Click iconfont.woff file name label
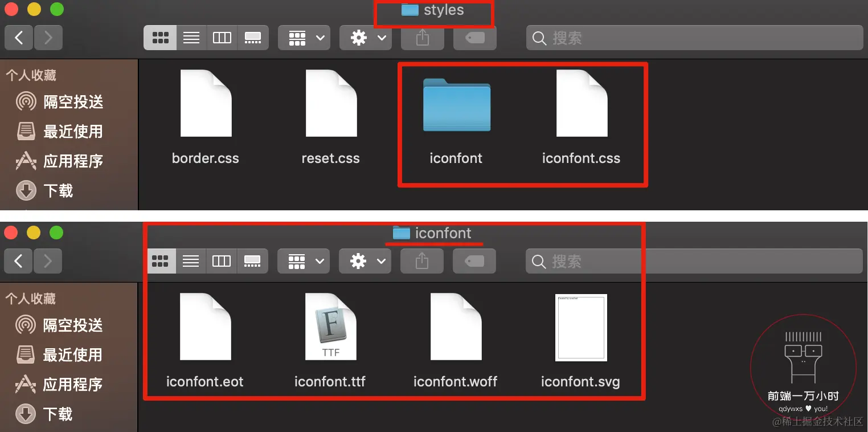Image resolution: width=868 pixels, height=432 pixels. (456, 382)
